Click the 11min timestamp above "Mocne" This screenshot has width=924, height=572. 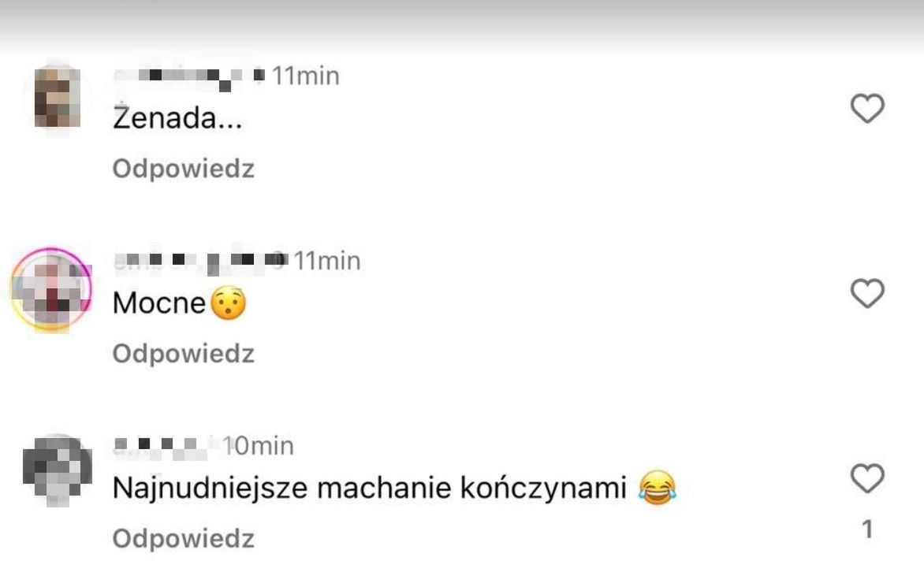point(327,261)
